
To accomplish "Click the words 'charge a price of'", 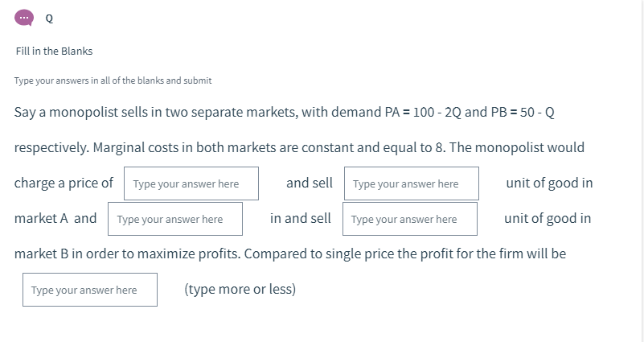I will (64, 183).
